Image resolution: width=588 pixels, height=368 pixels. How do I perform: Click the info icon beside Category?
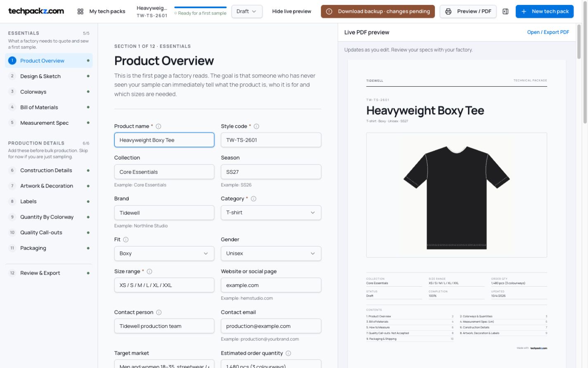click(x=254, y=199)
